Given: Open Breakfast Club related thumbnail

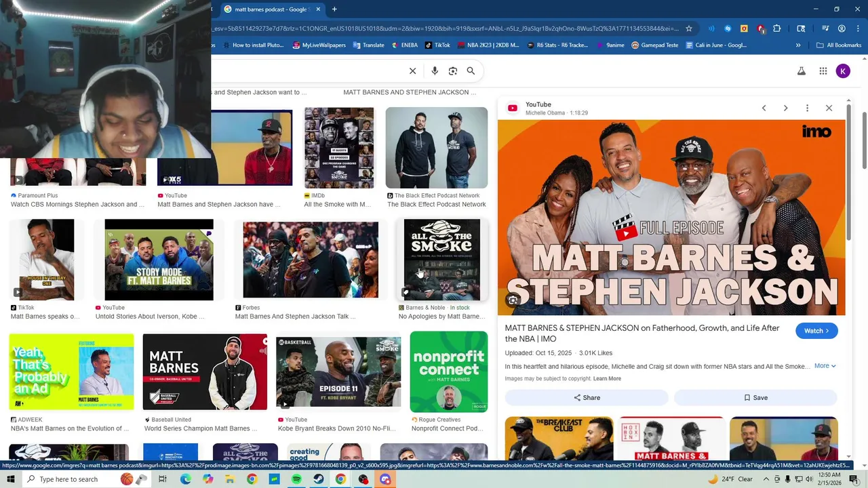Looking at the screenshot, I should tap(559, 439).
